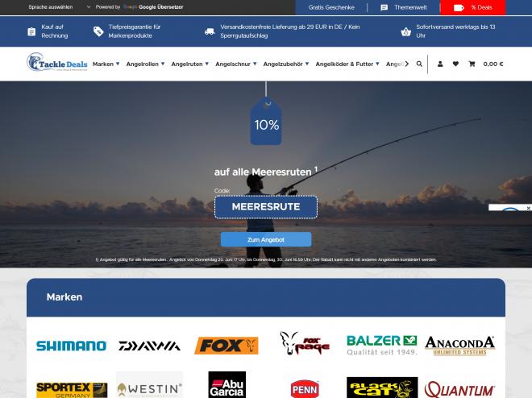
Task: Open the Black Cat brand logo
Action: click(x=382, y=388)
